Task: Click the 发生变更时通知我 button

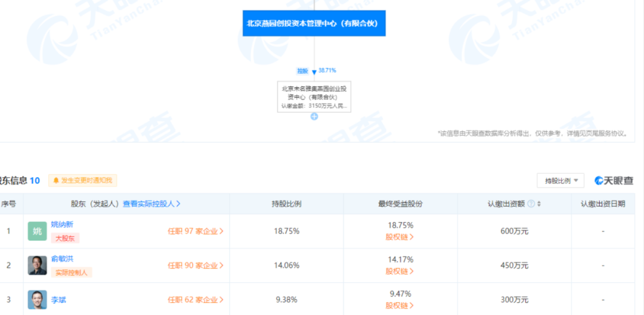Action: point(83,180)
